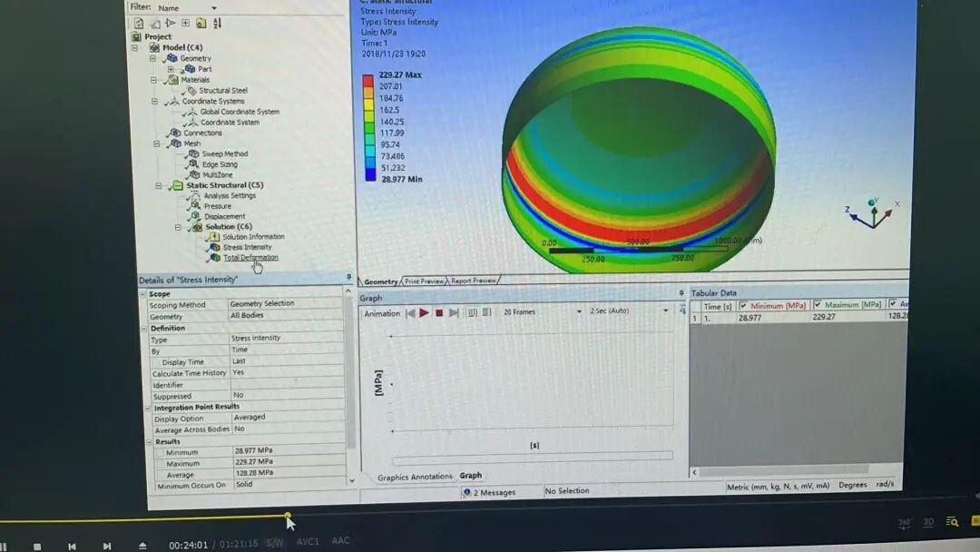
Task: Switch to the Print Preview tab
Action: (424, 281)
